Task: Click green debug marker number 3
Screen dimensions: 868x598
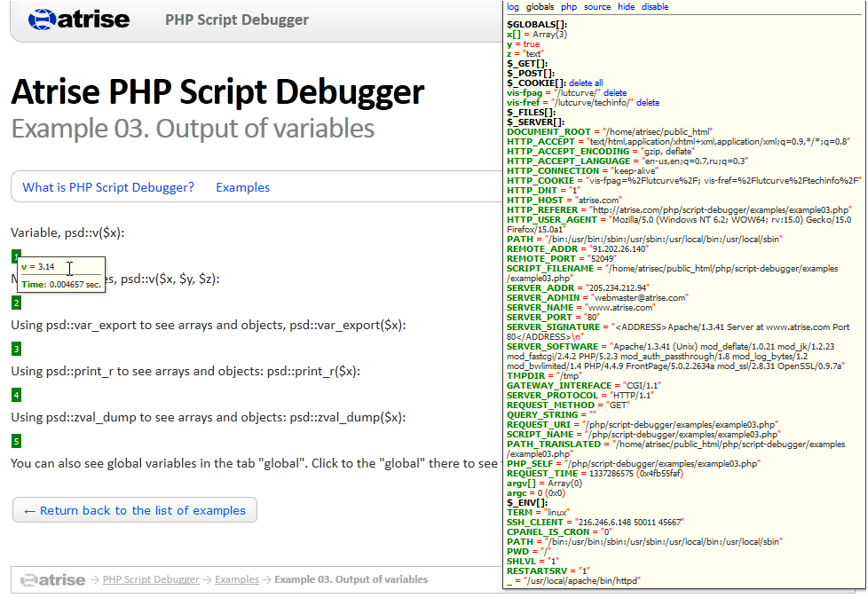Action: [x=16, y=349]
